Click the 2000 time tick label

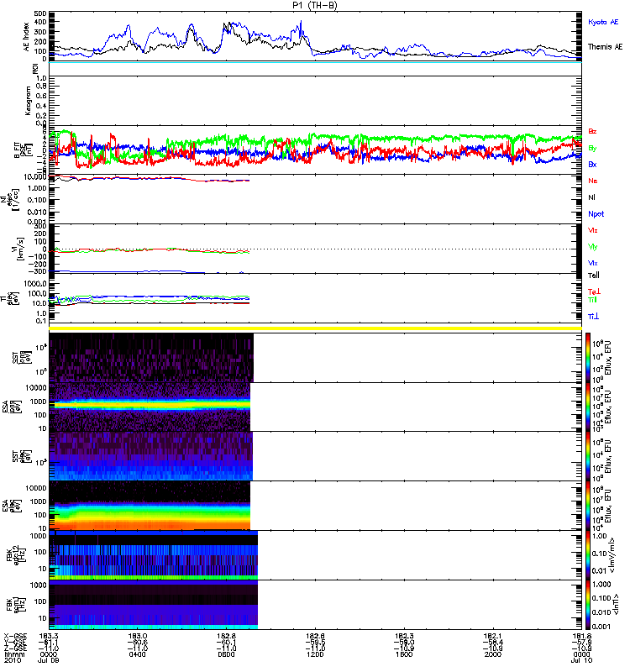click(492, 654)
